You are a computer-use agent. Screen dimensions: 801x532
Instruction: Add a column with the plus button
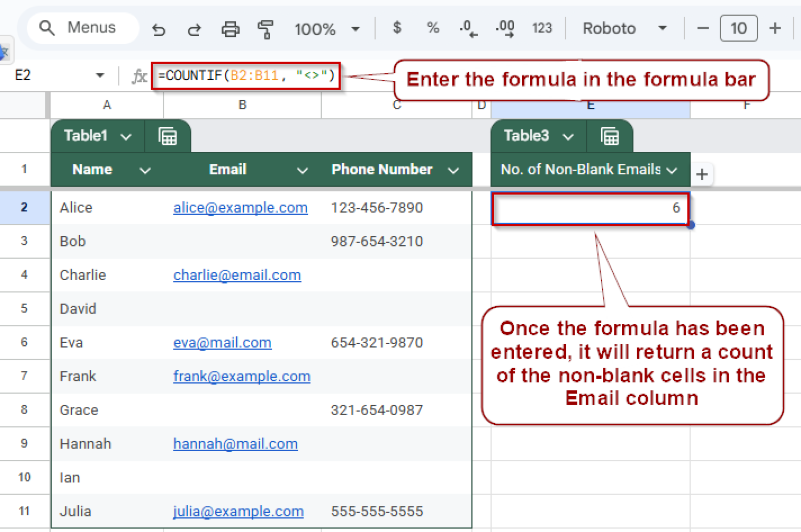[701, 175]
